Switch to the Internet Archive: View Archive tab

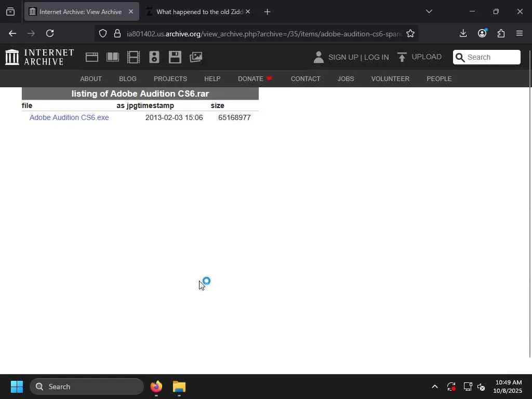(x=82, y=11)
